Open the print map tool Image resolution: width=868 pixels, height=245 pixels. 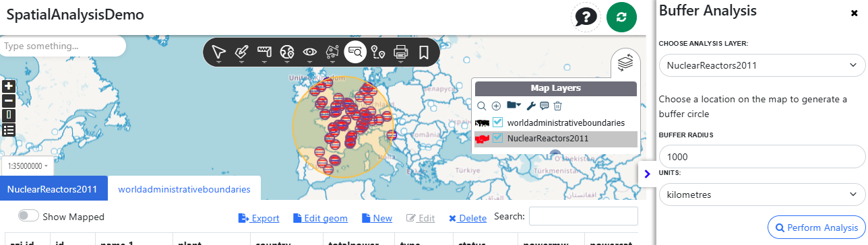tap(401, 52)
